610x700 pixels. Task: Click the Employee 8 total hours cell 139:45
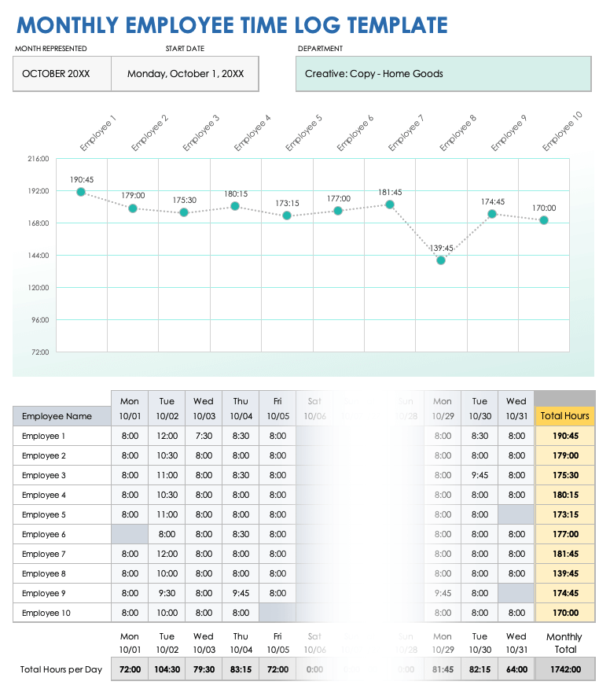pos(564,573)
